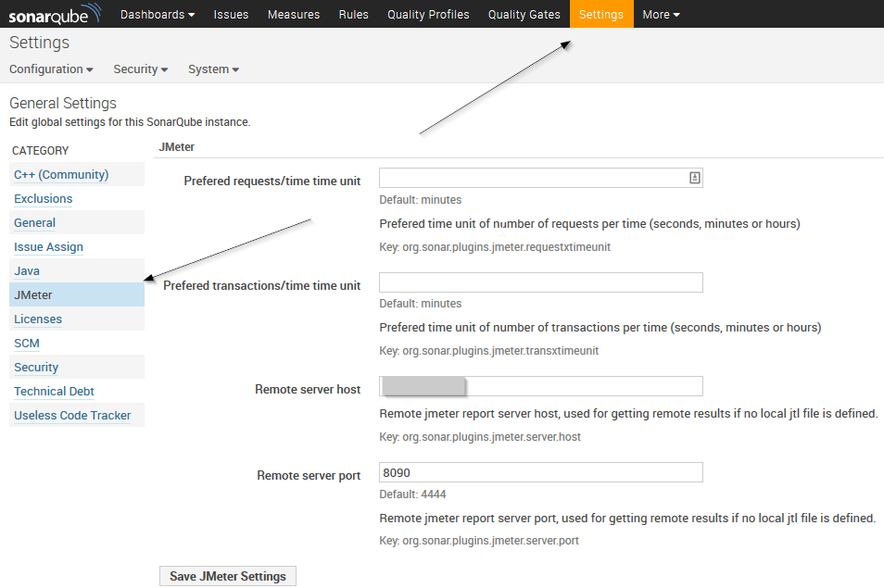Select the Settings tab in top bar

pyautogui.click(x=601, y=14)
